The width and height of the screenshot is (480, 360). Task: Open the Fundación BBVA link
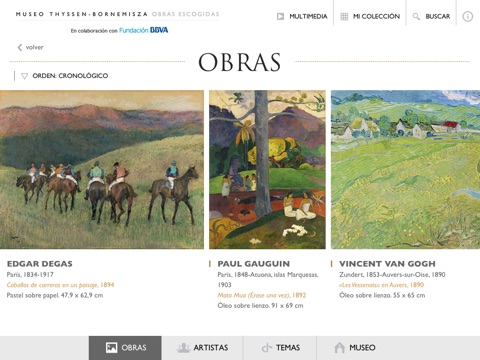[144, 30]
